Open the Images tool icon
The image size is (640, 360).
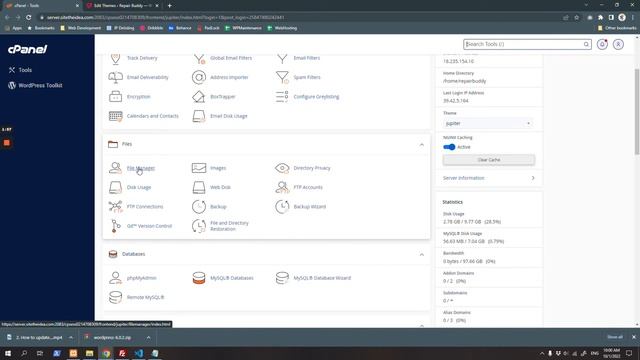199,168
